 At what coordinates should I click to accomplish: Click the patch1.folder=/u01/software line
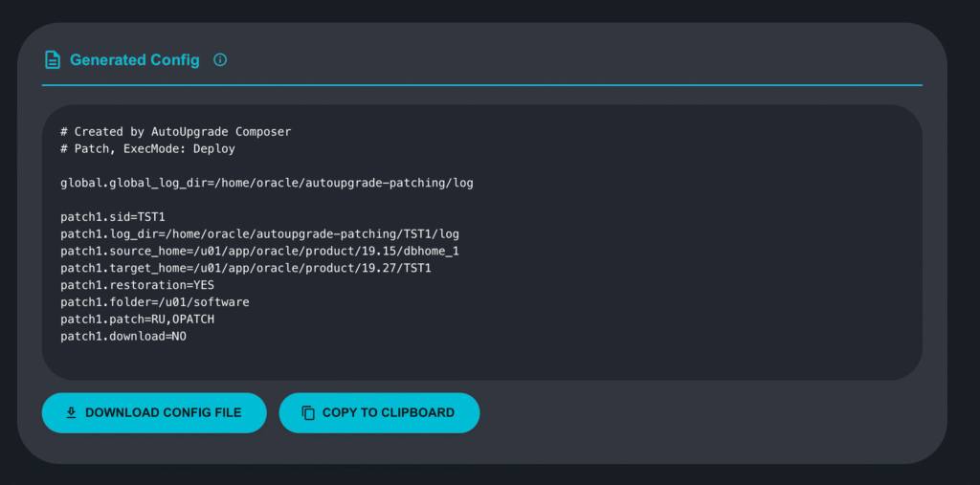[155, 302]
